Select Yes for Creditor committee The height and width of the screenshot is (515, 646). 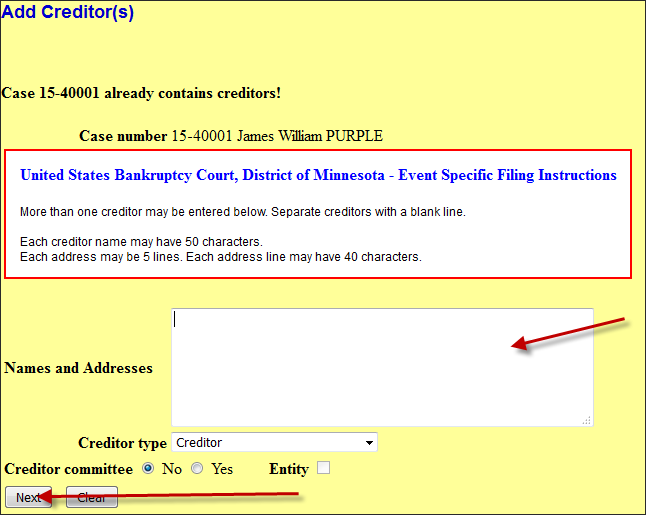tap(197, 468)
